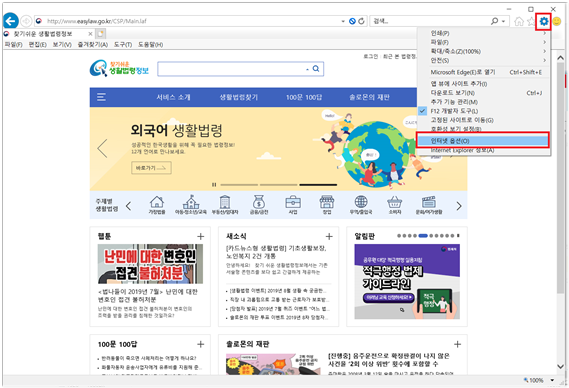This screenshot has width=569, height=388.
Task: Click the 서비스 소개 navigation link
Action: [x=173, y=97]
